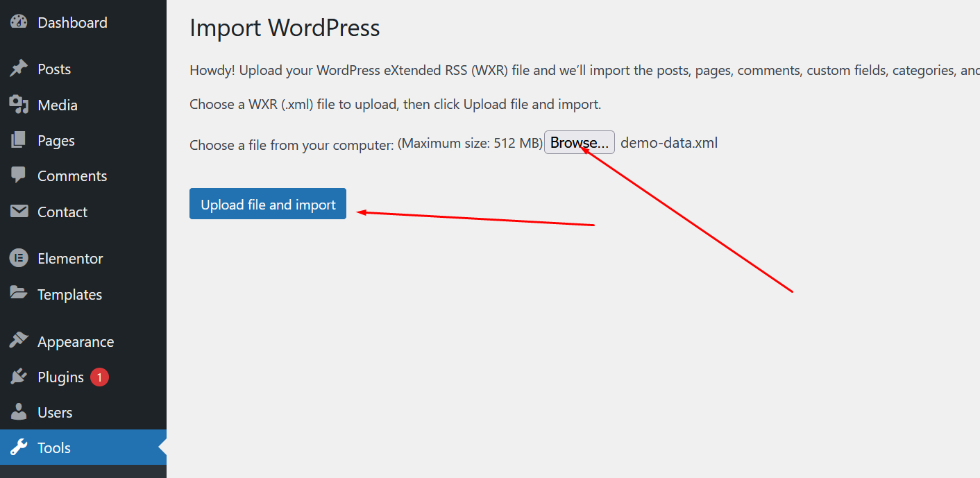Click the 'Howdy! Upload your WordPress' paragraph
This screenshot has width=980, height=478.
[x=584, y=70]
